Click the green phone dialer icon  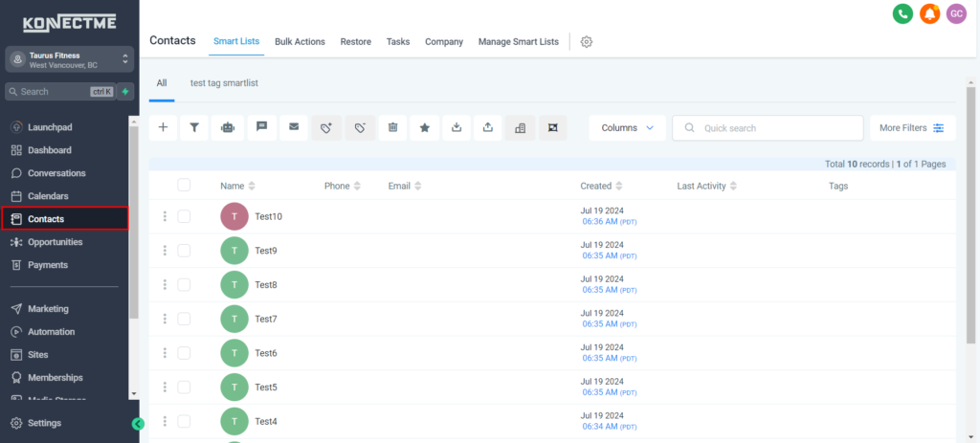click(x=902, y=13)
